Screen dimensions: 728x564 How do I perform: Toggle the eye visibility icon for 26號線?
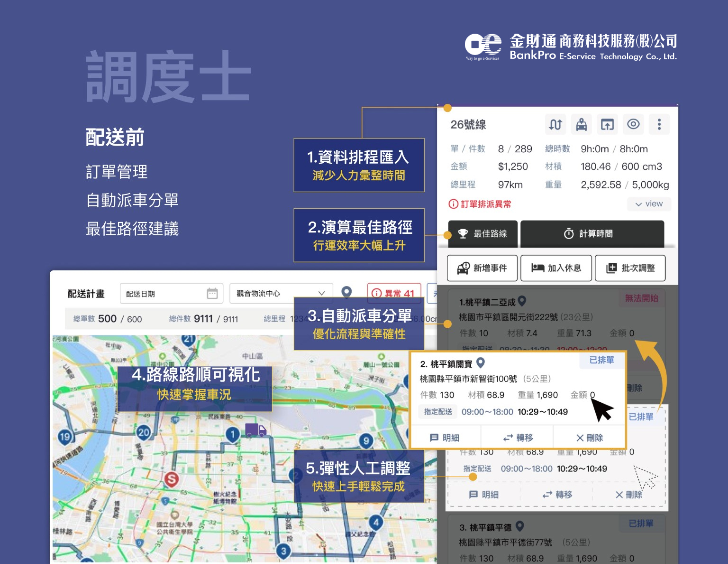(633, 124)
